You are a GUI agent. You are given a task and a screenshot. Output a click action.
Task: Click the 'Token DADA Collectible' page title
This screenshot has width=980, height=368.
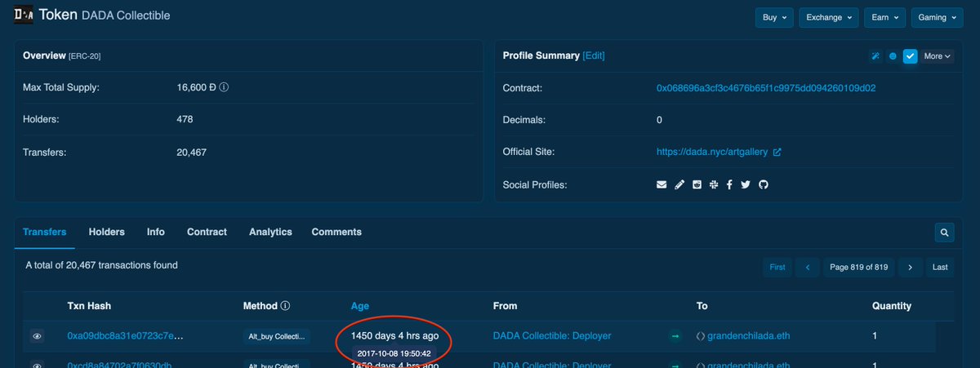click(105, 15)
